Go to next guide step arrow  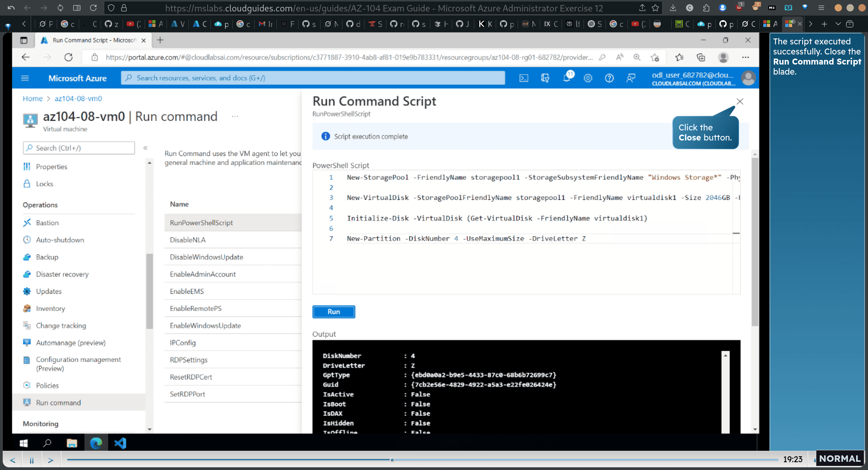51,460
